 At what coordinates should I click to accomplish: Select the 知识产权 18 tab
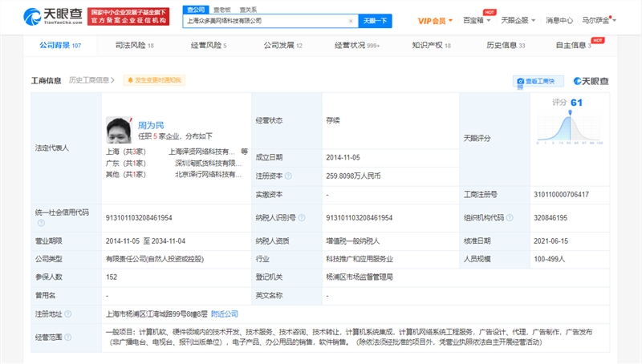[x=431, y=46]
